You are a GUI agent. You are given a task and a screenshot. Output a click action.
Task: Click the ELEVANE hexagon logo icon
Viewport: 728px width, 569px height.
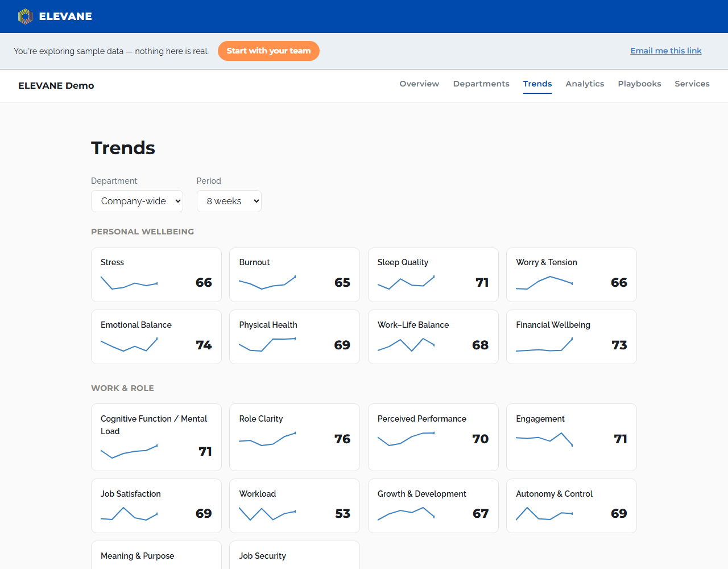click(x=25, y=17)
